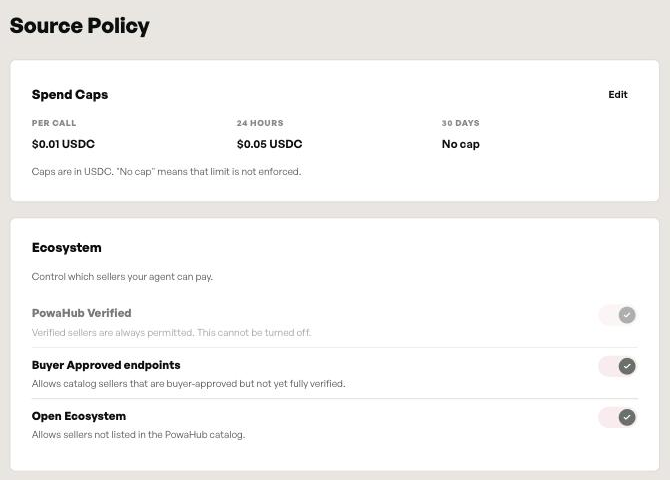Click 'Allows sellers not listed' description
The image size is (670, 480).
[138, 435]
